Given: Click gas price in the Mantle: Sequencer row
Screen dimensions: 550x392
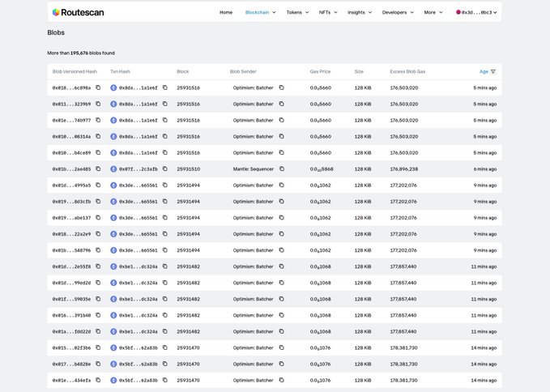Looking at the screenshot, I should 322,169.
